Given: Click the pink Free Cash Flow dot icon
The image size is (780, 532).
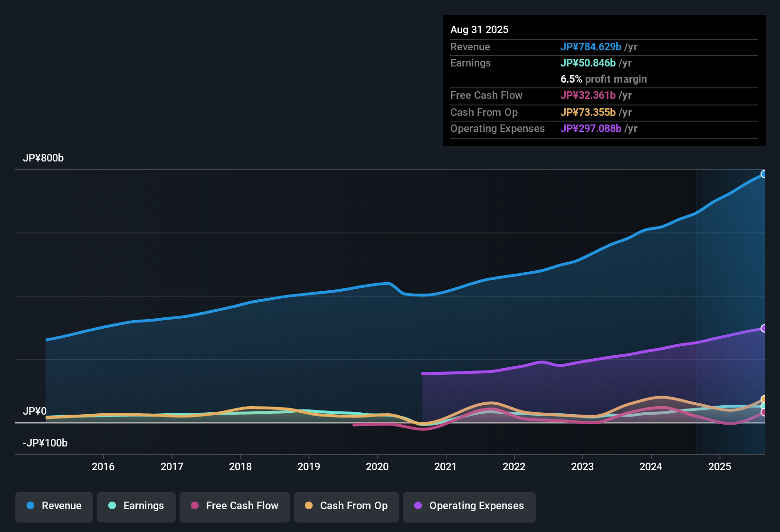Looking at the screenshot, I should pyautogui.click(x=194, y=506).
